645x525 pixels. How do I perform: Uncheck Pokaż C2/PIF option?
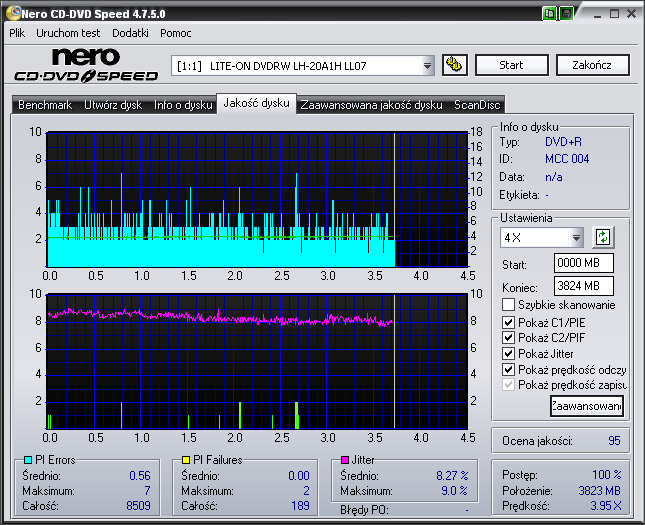pos(509,338)
